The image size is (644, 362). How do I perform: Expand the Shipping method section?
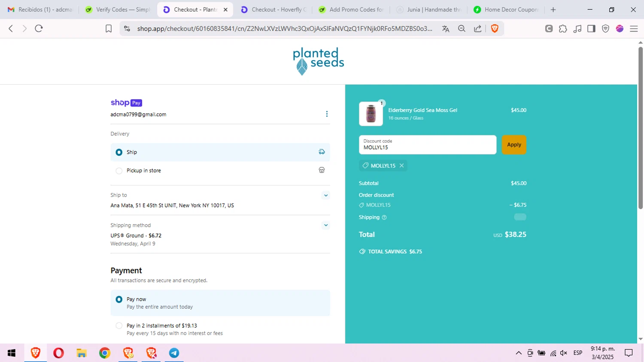[326, 225]
